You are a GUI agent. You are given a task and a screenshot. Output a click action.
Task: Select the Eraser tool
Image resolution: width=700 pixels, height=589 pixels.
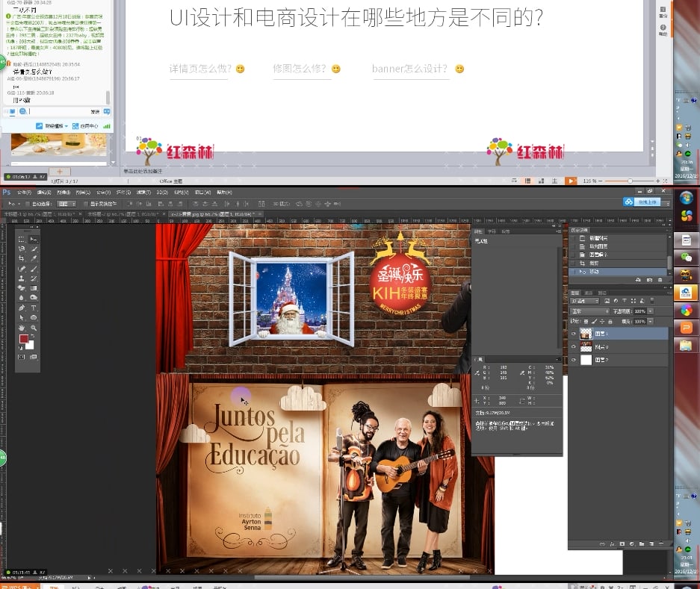(x=21, y=288)
